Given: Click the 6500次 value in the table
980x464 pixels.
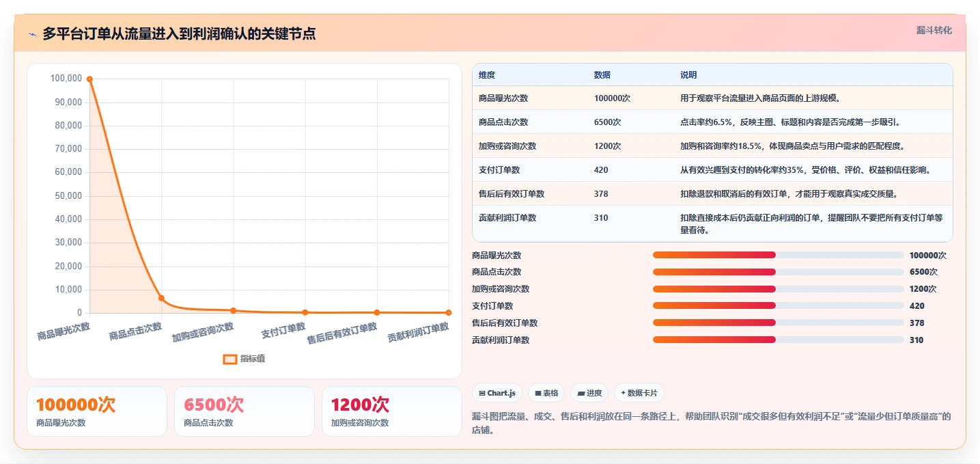Looking at the screenshot, I should (x=607, y=122).
